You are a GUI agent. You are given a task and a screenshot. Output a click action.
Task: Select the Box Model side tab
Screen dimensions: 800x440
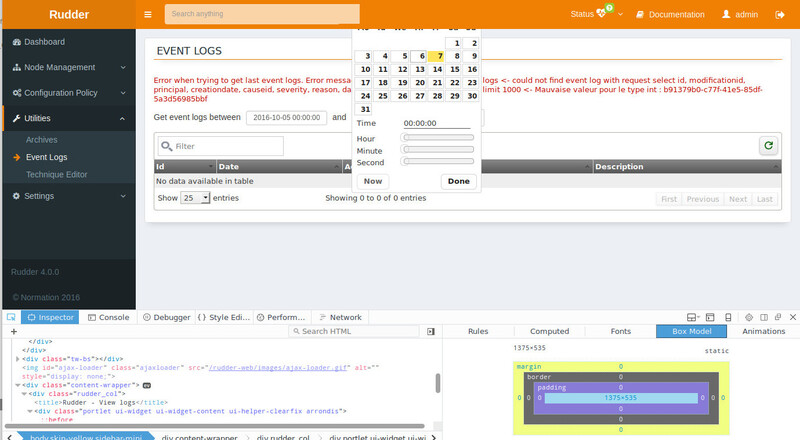click(691, 331)
